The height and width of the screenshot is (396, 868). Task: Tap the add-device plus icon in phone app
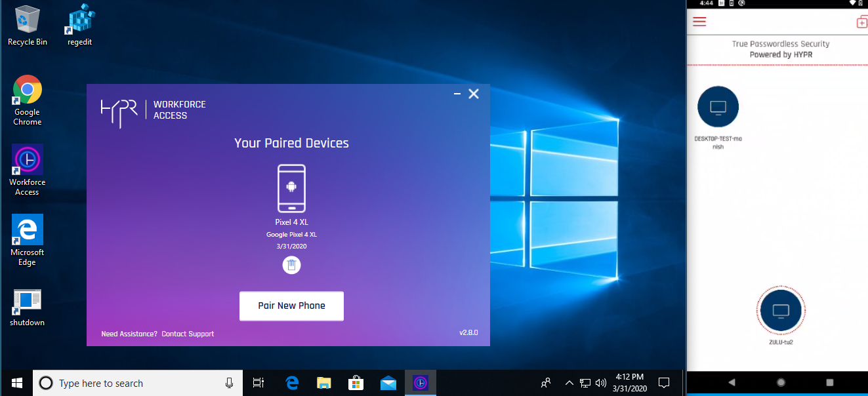(862, 22)
